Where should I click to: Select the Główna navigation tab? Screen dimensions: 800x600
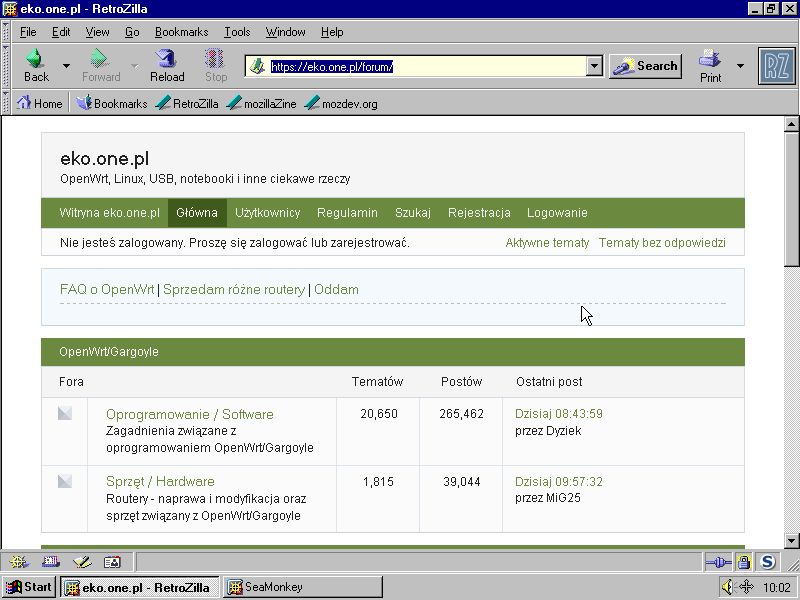pyautogui.click(x=197, y=213)
